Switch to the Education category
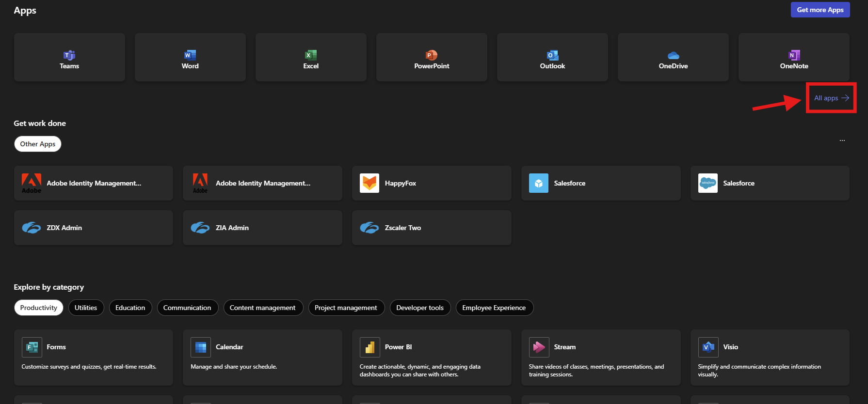The width and height of the screenshot is (868, 404). (130, 308)
